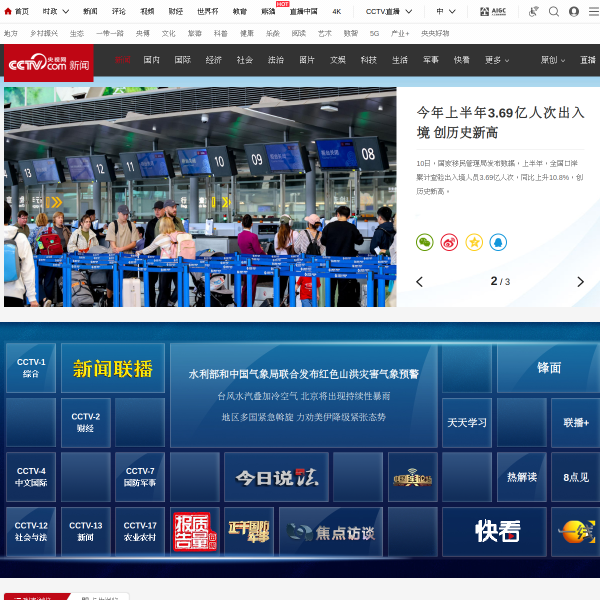Open search with the magnifier icon
Viewport: 600px width, 600px height.
point(554,11)
